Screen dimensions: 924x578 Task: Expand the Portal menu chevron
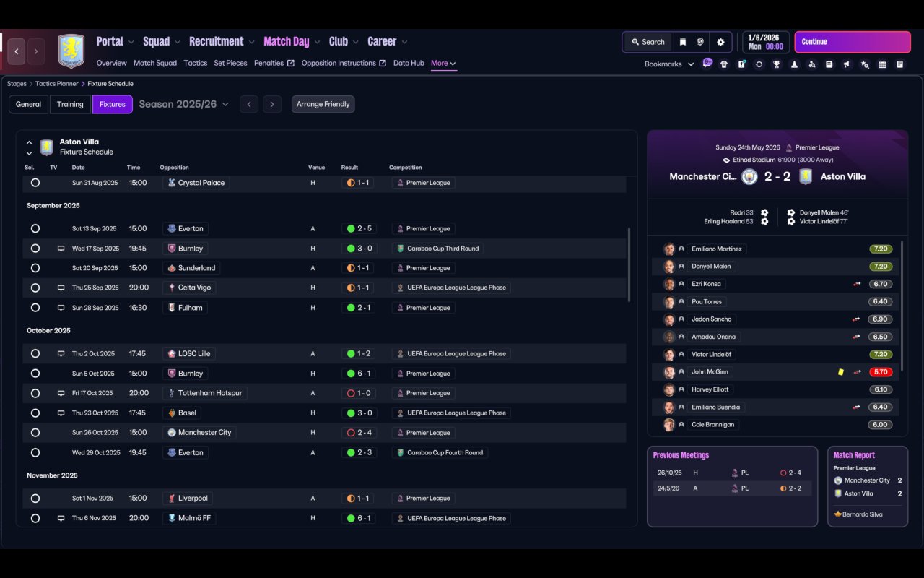[x=131, y=42]
